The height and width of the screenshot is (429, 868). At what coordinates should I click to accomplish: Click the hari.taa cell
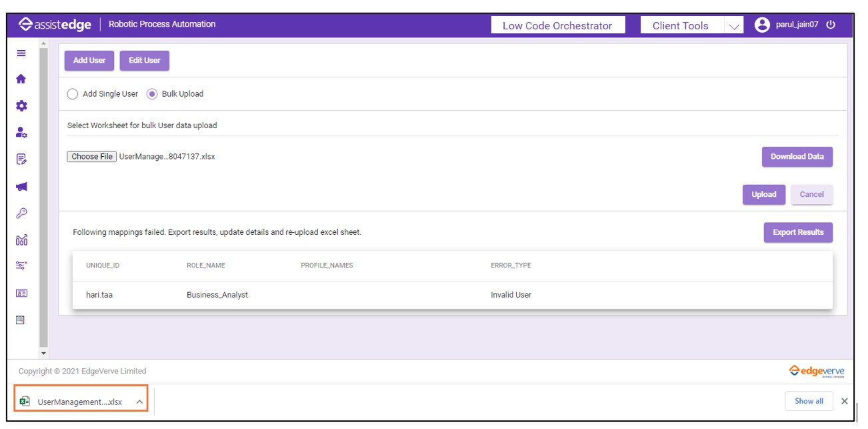pyautogui.click(x=99, y=295)
